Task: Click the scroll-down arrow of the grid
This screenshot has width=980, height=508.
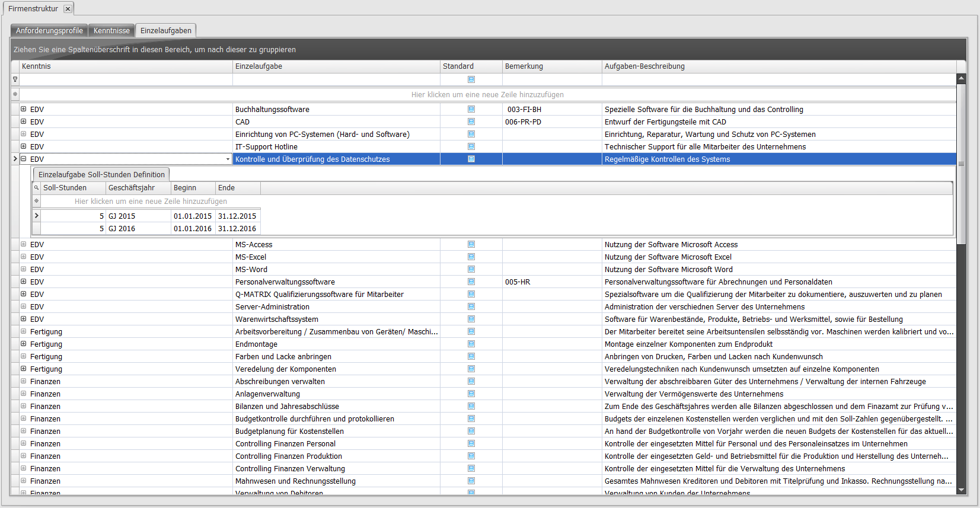Action: [x=961, y=490]
